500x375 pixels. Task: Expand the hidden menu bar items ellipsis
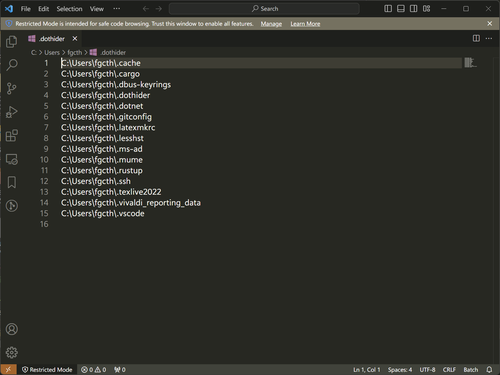point(117,9)
